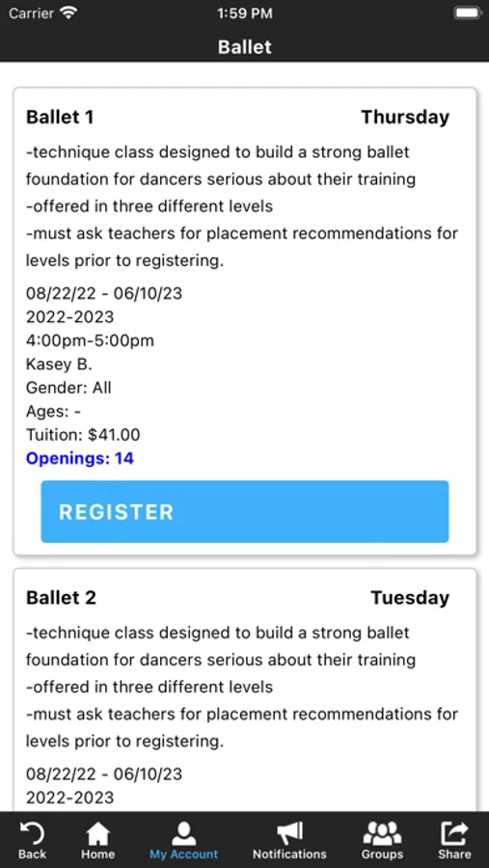Select the My Account person icon

184,833
